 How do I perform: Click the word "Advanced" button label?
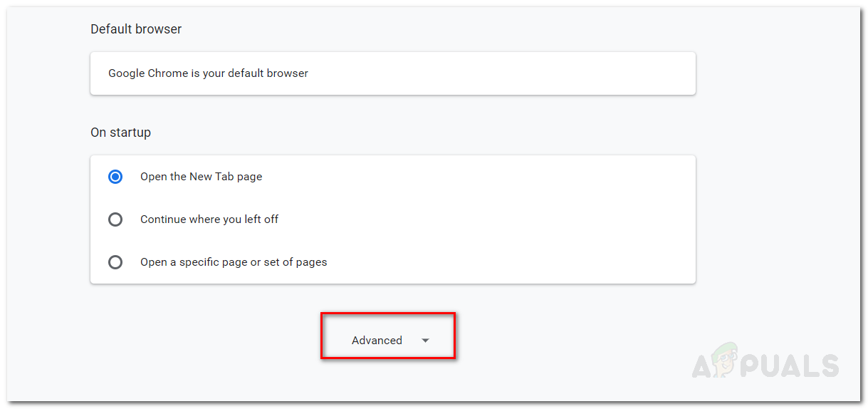pyautogui.click(x=377, y=341)
